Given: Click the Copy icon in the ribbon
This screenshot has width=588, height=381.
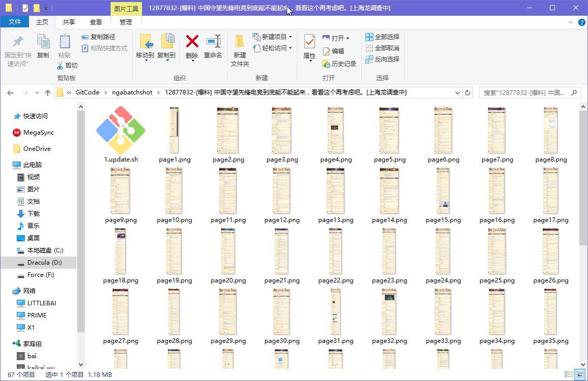Looking at the screenshot, I should [43, 42].
